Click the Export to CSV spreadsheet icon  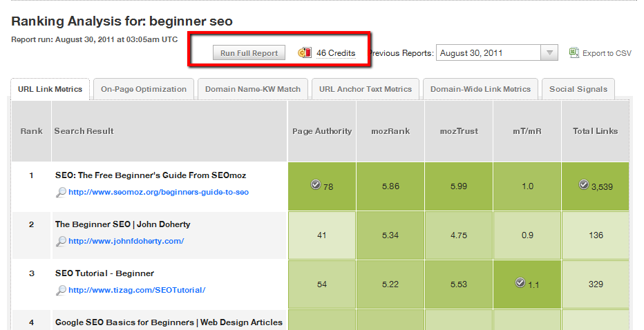click(x=574, y=52)
